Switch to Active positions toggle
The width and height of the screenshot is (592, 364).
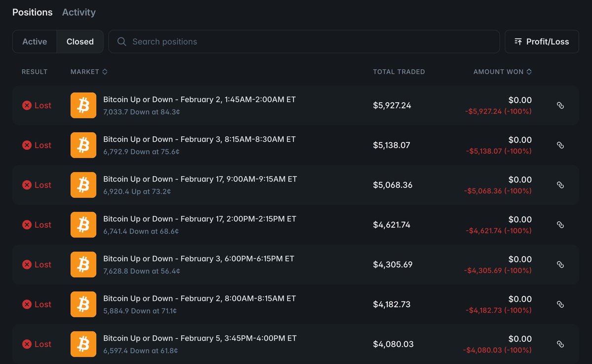pos(35,42)
